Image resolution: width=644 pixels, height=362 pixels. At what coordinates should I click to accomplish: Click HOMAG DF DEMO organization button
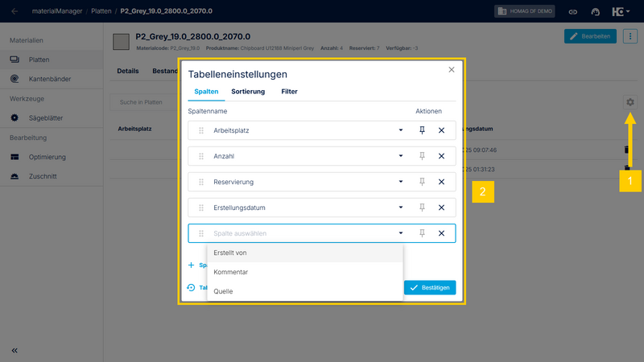click(x=525, y=11)
